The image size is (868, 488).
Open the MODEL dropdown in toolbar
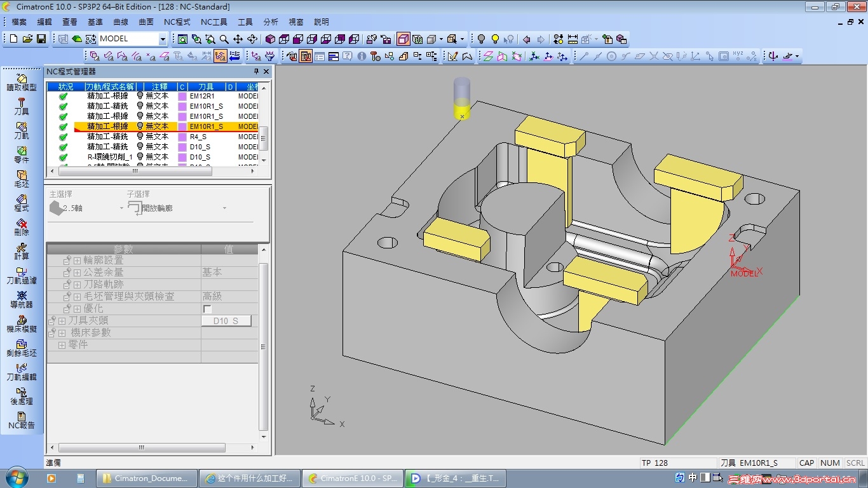[x=163, y=39]
